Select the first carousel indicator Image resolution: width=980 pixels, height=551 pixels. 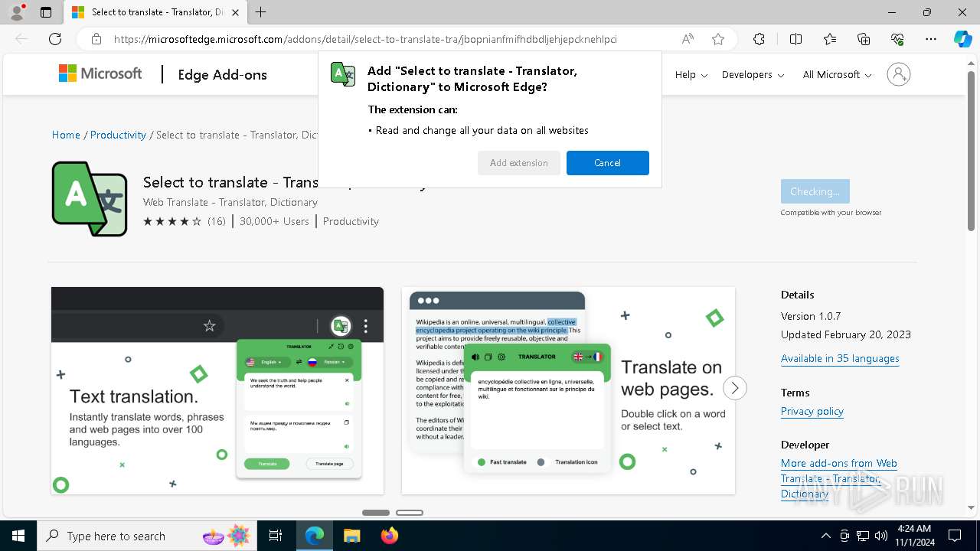click(376, 512)
